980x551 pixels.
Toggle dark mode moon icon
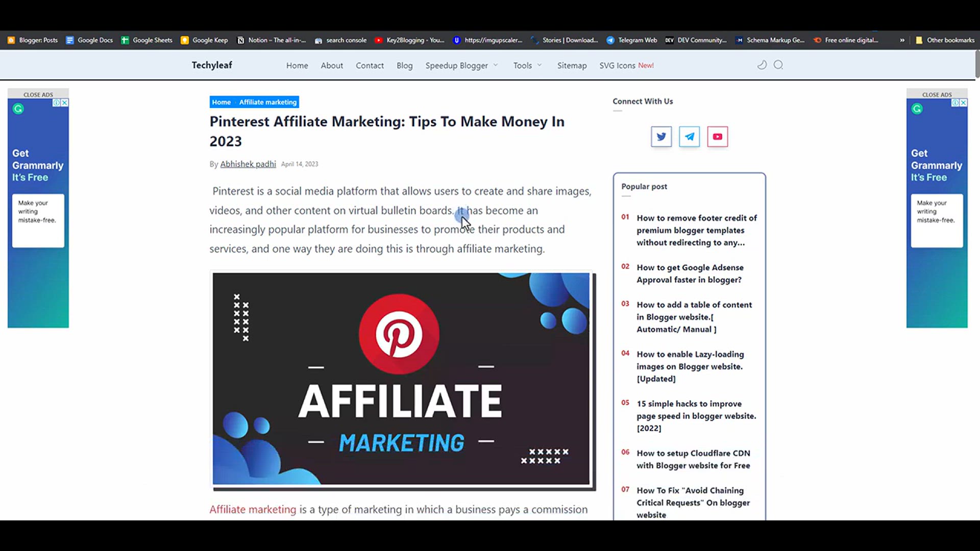click(762, 65)
